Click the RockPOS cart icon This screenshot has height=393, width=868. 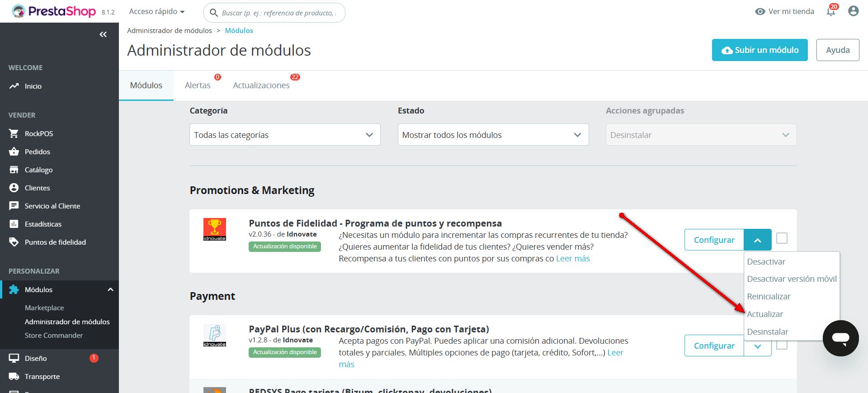pyautogui.click(x=14, y=133)
